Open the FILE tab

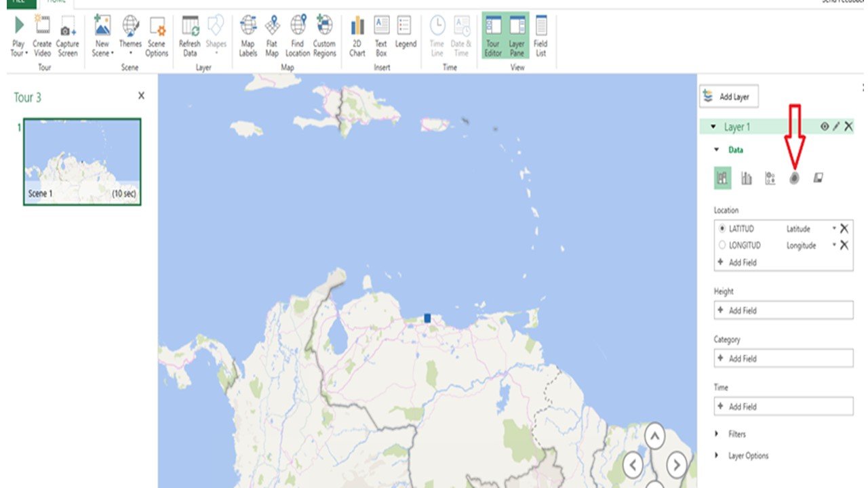pos(18,3)
